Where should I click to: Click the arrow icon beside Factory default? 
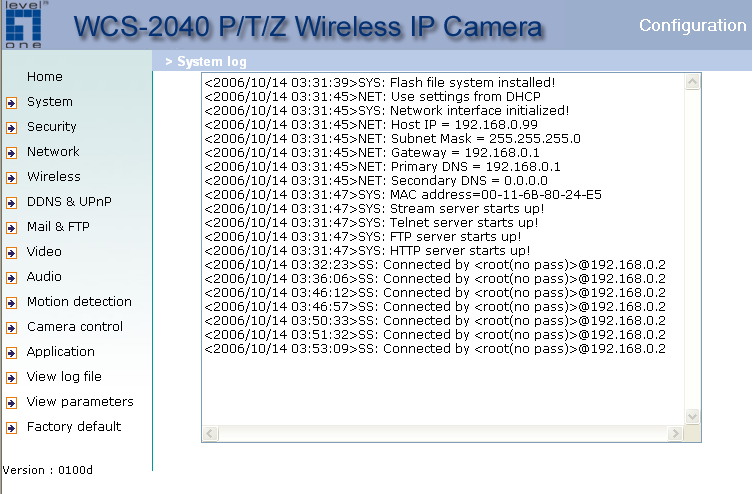tap(11, 427)
